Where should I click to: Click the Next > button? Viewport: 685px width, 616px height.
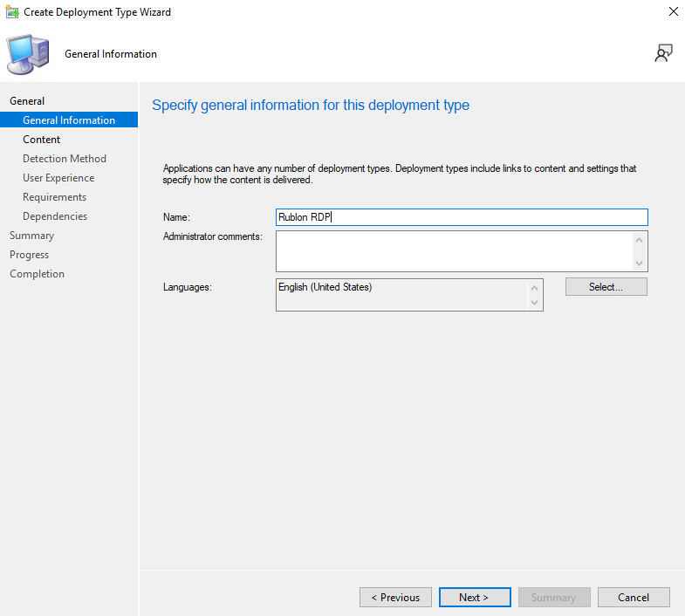[475, 598]
